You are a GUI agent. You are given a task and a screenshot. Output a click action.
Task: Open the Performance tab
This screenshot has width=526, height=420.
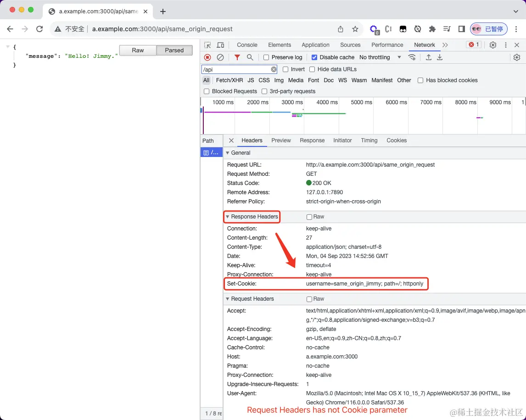387,45
